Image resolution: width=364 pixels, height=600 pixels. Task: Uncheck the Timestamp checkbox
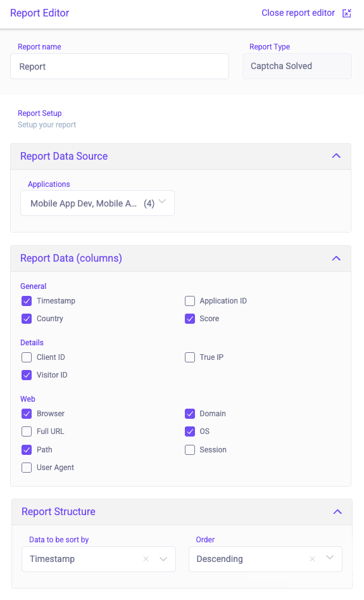tap(27, 301)
